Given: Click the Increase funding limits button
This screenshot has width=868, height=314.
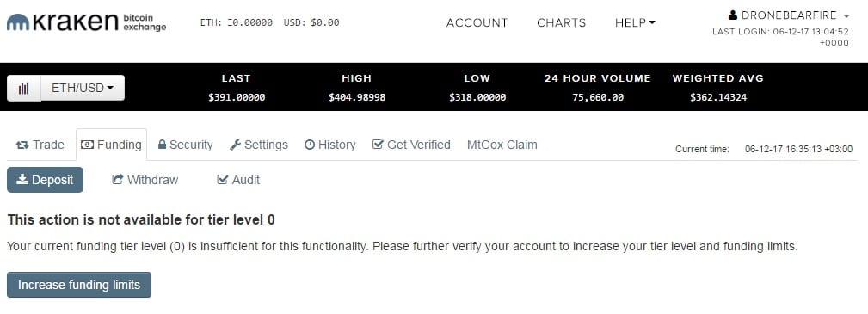Looking at the screenshot, I should pyautogui.click(x=79, y=285).
